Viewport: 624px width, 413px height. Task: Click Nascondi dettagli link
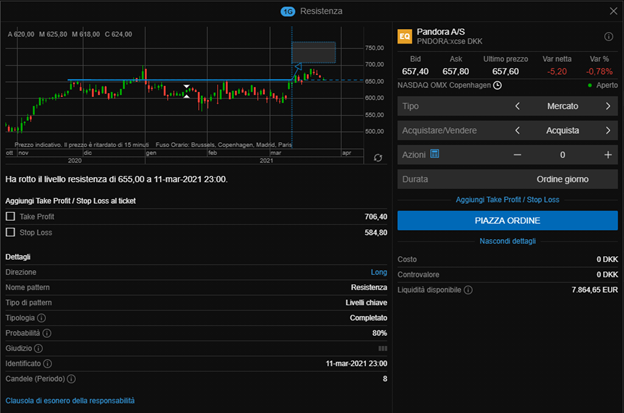507,241
